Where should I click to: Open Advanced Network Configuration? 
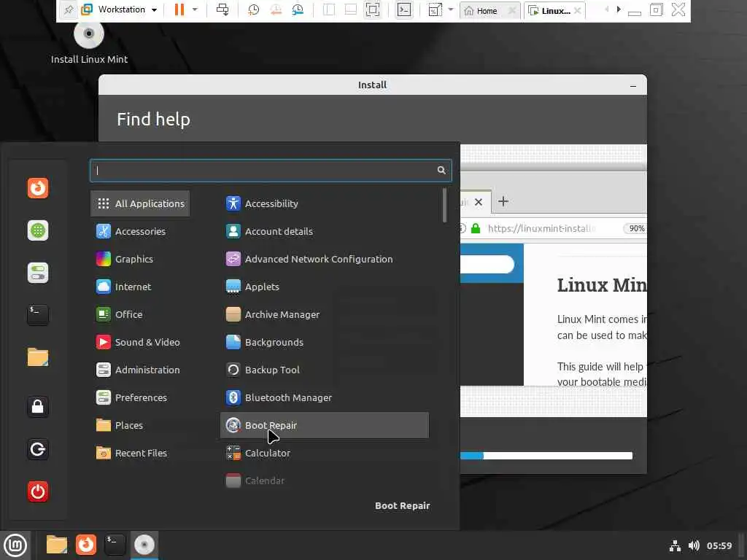(325, 259)
